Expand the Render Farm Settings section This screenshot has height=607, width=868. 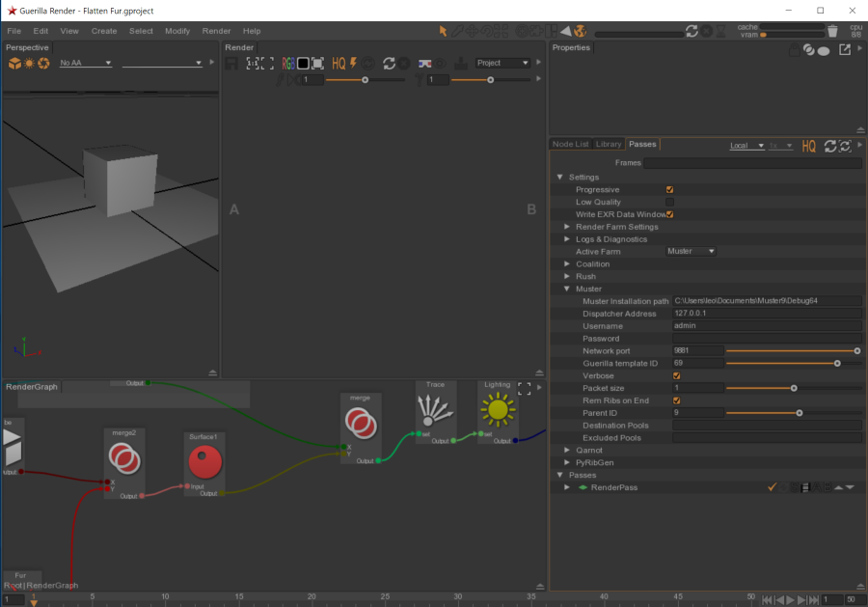point(567,227)
